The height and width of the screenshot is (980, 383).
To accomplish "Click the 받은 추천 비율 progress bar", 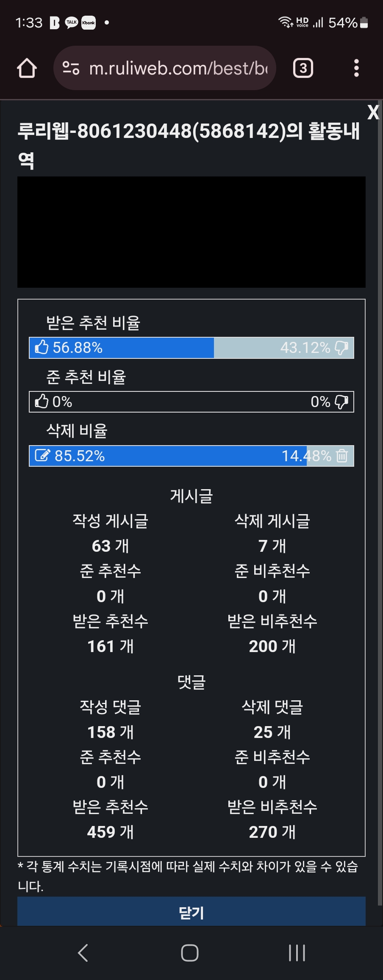I will (x=191, y=348).
